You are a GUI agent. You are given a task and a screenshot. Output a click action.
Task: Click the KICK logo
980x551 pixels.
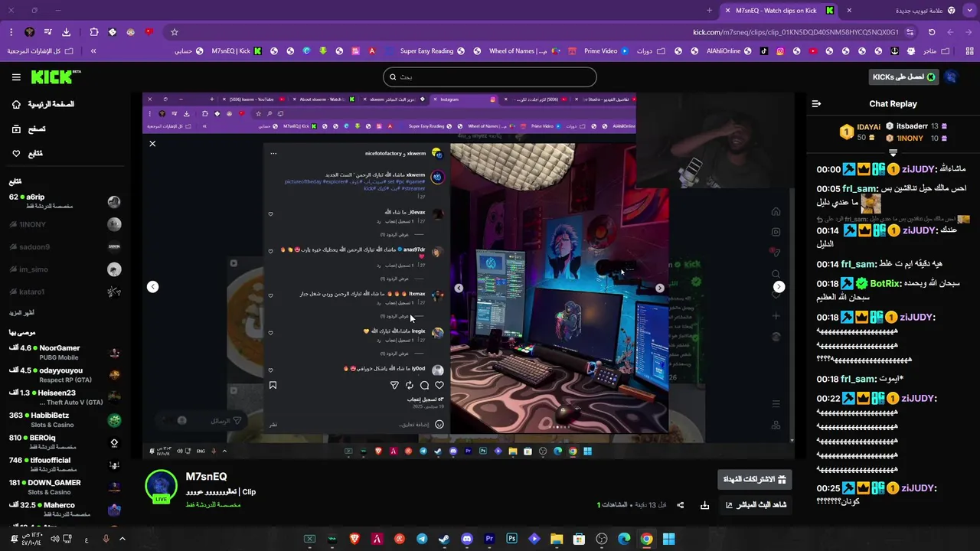tap(55, 77)
